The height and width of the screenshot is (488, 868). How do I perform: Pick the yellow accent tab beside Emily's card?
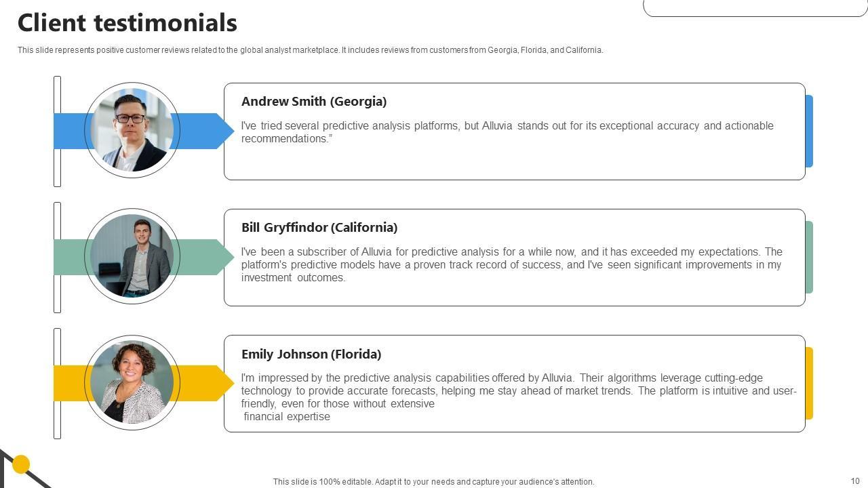click(x=809, y=383)
